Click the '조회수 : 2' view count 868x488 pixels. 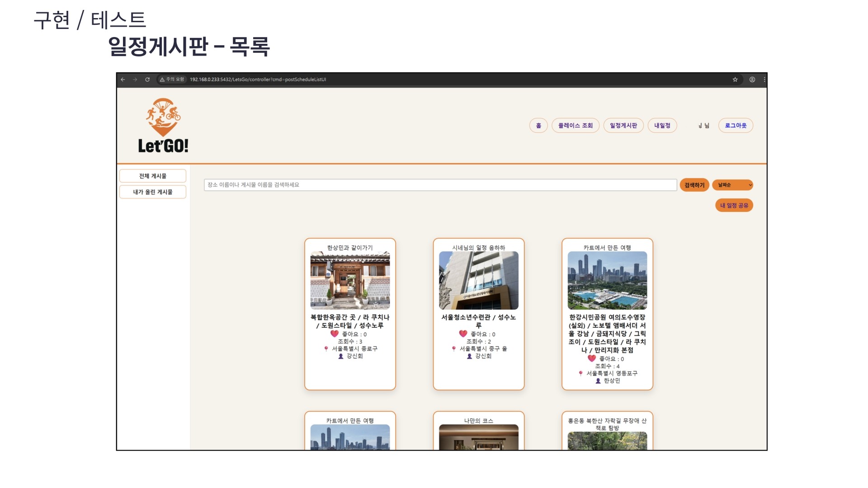tap(479, 342)
